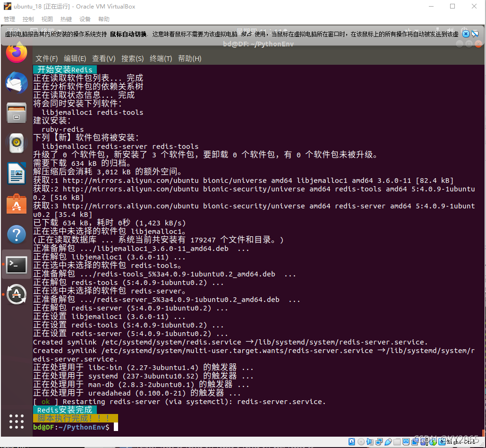Show Applications grid at dock bottom
Viewport: 486px width, 448px height.
[x=17, y=422]
